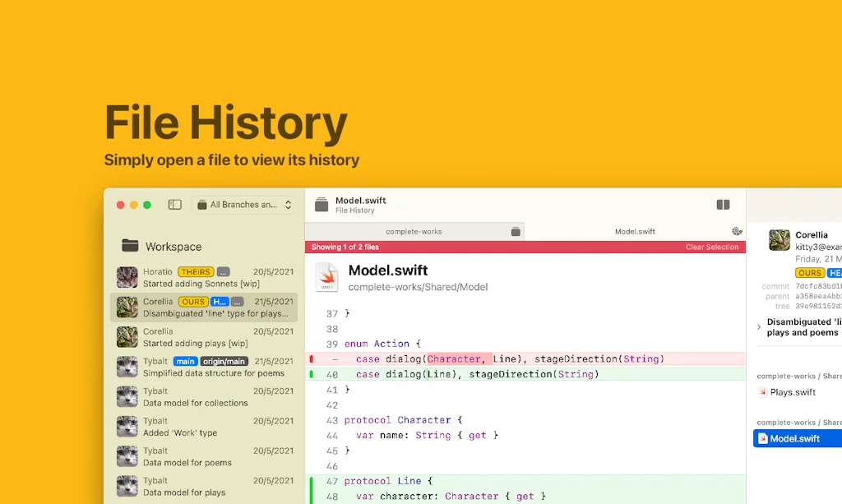Open the split view toggle in the toolbar

[724, 204]
